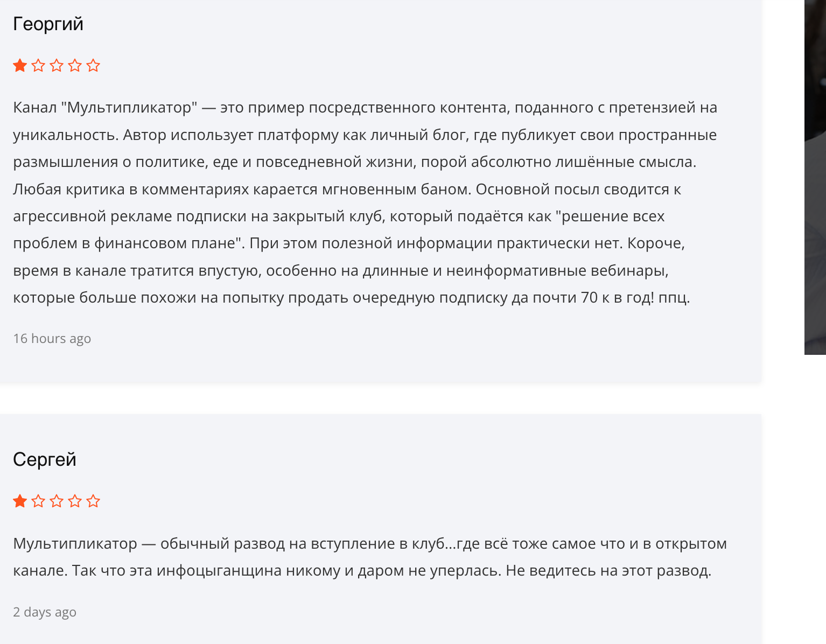Click the fifth star in Георгий's rating

tap(93, 66)
